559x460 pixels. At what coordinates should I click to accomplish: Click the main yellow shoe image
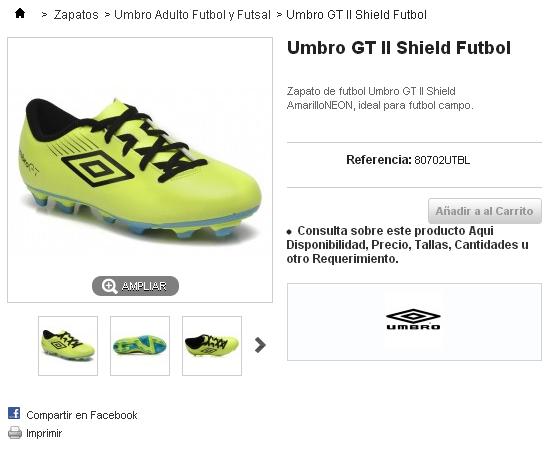pyautogui.click(x=140, y=168)
